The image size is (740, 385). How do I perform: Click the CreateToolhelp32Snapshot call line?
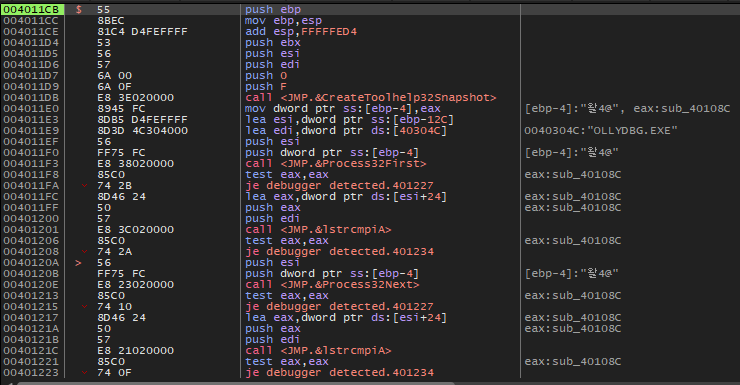370,98
